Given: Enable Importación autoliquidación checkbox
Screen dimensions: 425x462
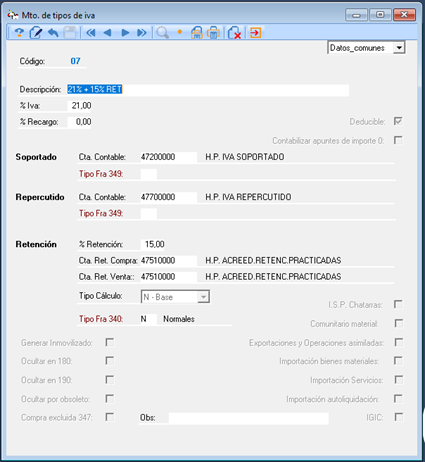Looking at the screenshot, I should pyautogui.click(x=398, y=398).
